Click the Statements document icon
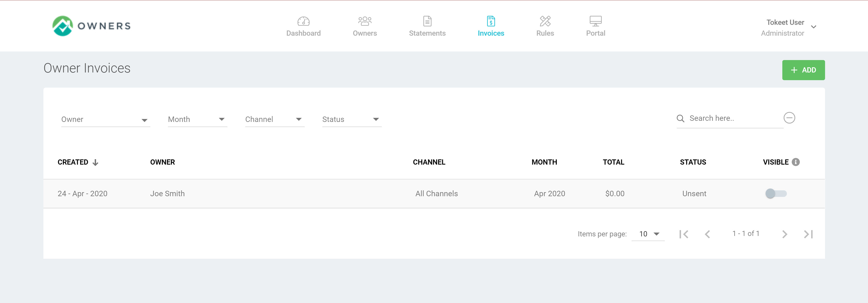Image resolution: width=868 pixels, height=303 pixels. point(427,21)
